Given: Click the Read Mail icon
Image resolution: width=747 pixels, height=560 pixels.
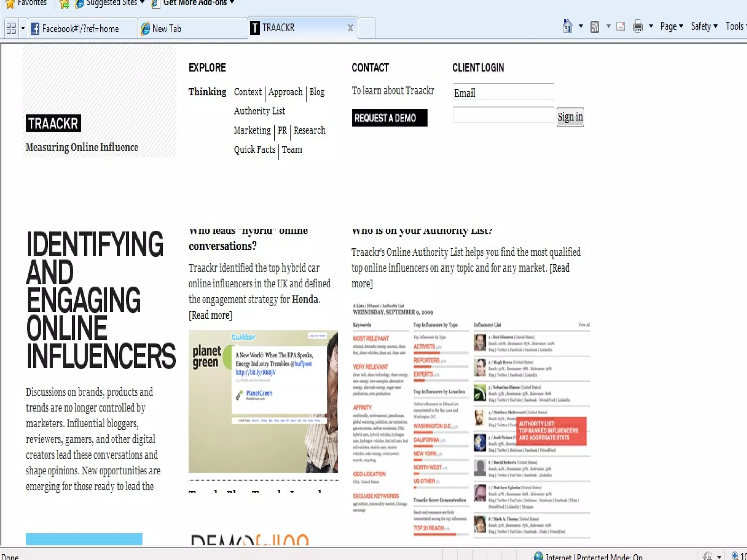Looking at the screenshot, I should tap(620, 26).
